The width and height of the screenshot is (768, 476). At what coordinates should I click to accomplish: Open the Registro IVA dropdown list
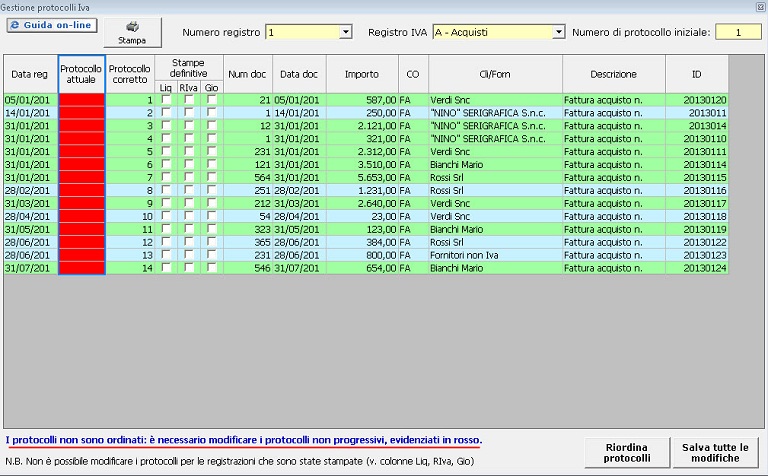[558, 32]
